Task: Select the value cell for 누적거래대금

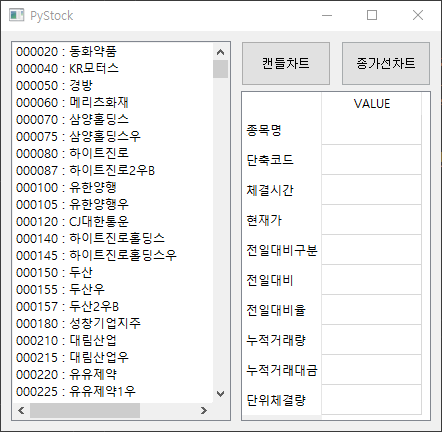Action: click(x=371, y=370)
